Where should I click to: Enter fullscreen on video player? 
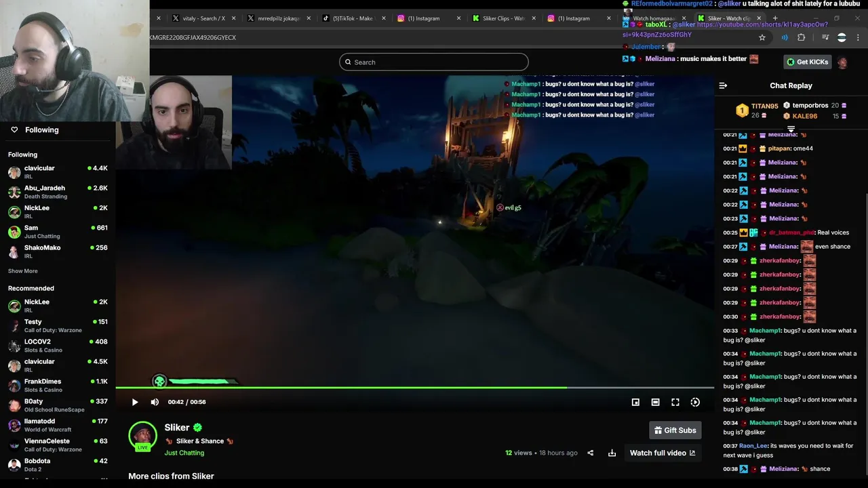675,402
